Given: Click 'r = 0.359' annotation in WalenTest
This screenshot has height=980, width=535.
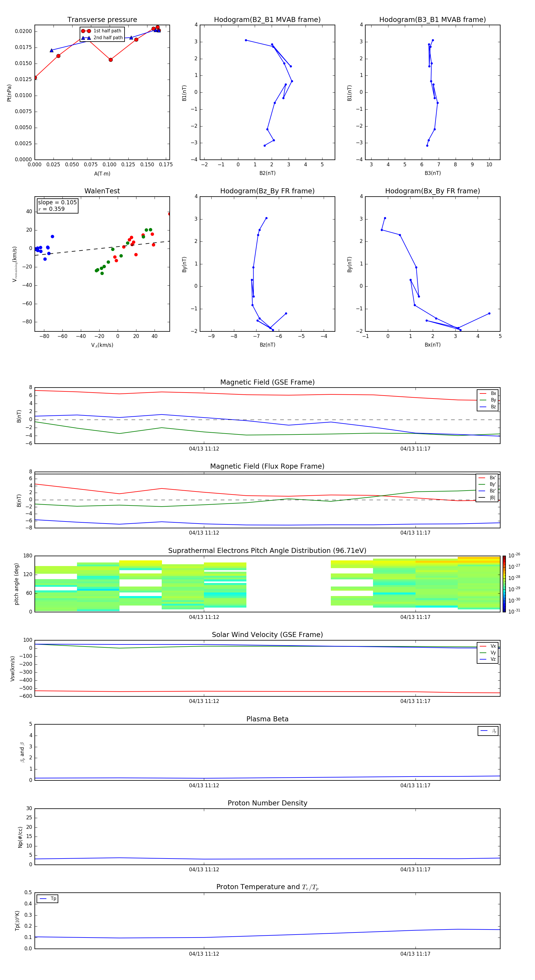Looking at the screenshot, I should tap(51, 209).
